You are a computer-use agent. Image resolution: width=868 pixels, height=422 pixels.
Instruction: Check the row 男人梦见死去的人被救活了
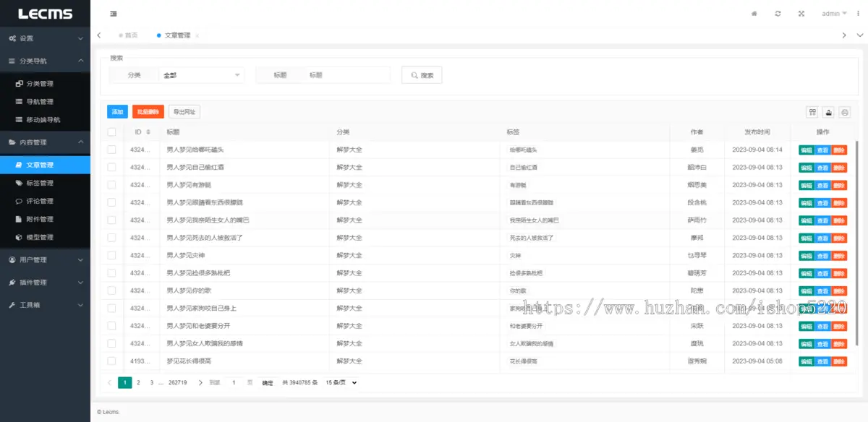[111, 238]
